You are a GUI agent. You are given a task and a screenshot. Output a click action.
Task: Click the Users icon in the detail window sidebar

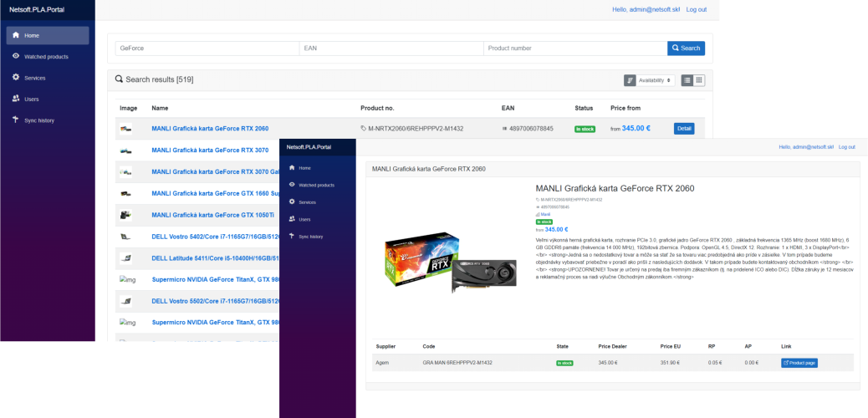pos(292,219)
